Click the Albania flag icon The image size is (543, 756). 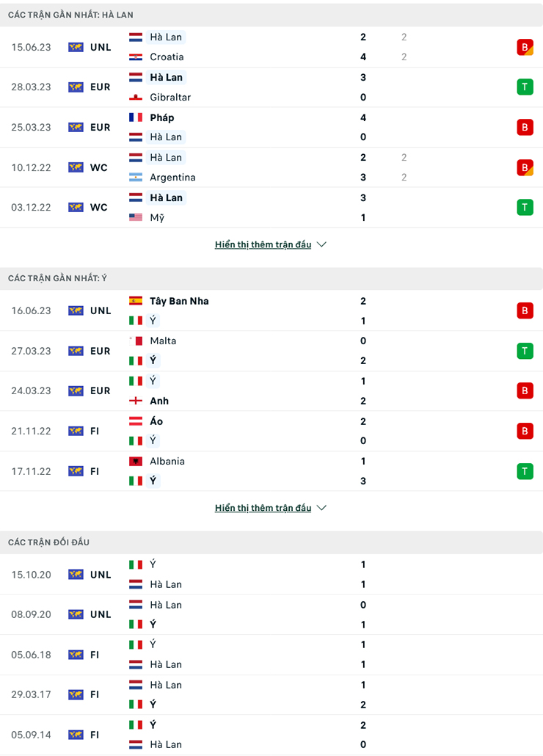136,461
